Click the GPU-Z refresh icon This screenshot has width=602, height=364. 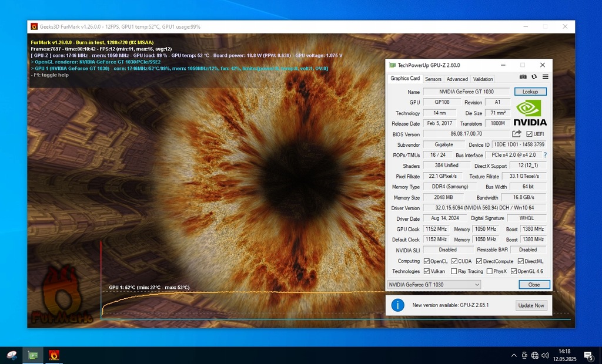point(534,77)
